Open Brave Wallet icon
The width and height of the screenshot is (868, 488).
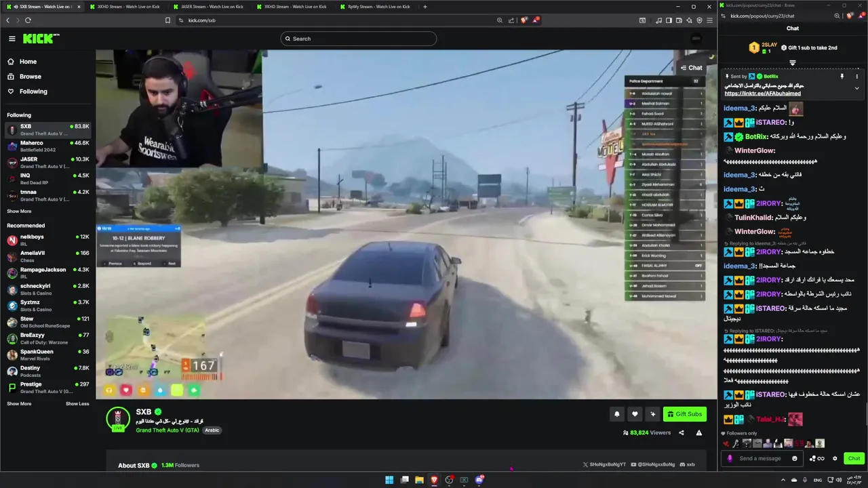(x=679, y=20)
